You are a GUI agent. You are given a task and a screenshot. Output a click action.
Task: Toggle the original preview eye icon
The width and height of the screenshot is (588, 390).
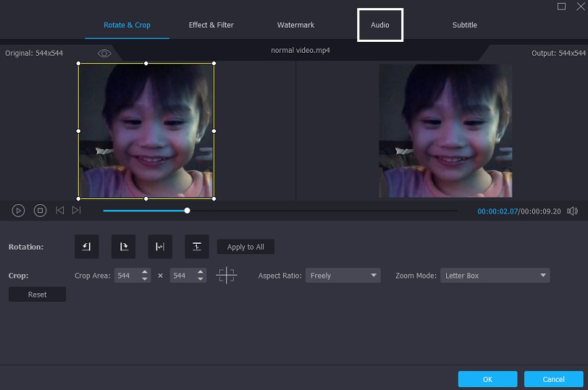click(x=104, y=53)
